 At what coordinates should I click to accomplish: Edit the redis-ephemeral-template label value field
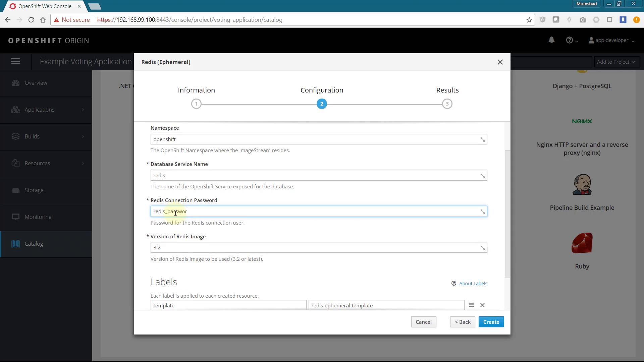pos(386,305)
